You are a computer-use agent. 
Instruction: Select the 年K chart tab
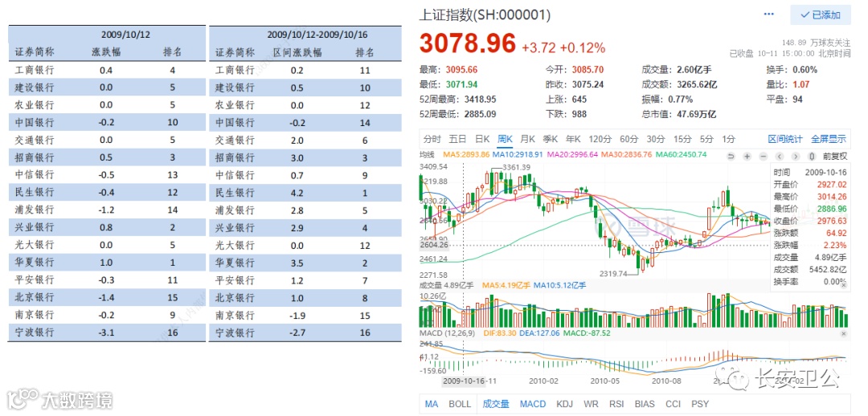tap(572, 139)
